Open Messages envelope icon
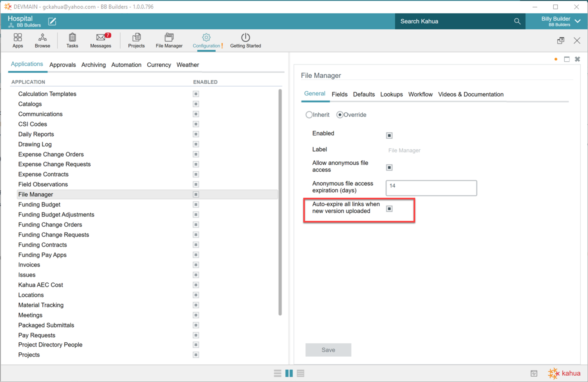The image size is (588, 382). coord(100,38)
